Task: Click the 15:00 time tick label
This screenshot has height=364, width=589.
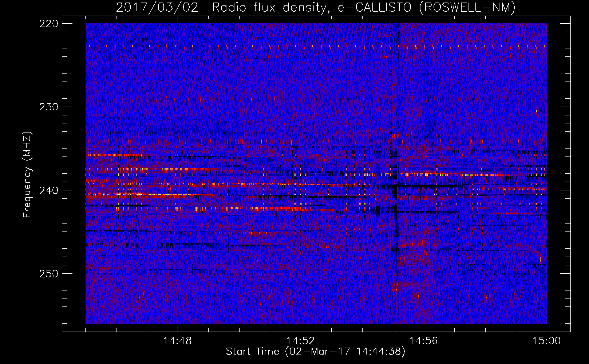Action: (x=547, y=341)
